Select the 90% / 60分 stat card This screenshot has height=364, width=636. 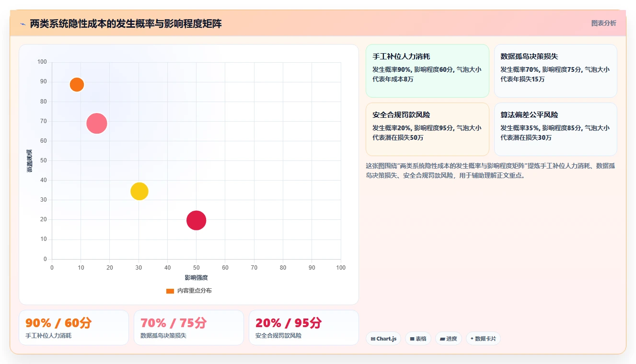(x=74, y=328)
